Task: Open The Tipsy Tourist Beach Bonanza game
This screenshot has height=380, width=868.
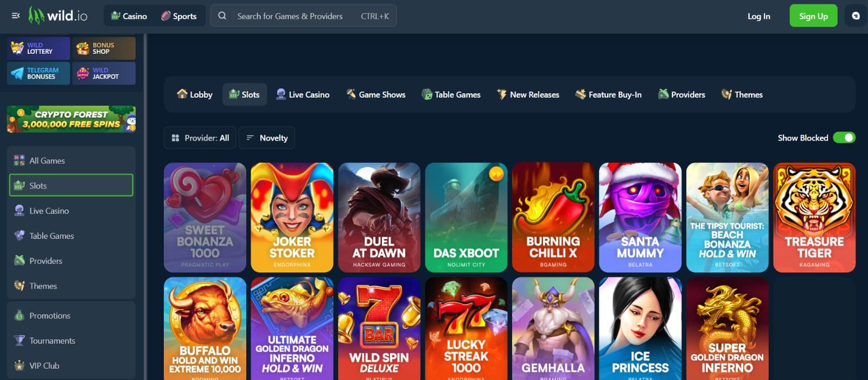Action: [x=727, y=217]
